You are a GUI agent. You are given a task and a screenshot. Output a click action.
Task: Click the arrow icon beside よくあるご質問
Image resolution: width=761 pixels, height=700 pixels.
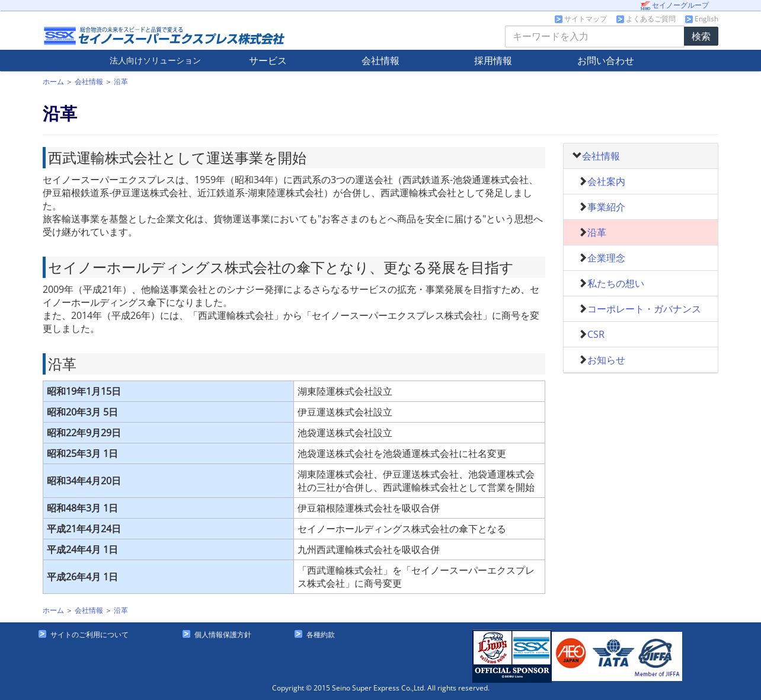pos(620,20)
